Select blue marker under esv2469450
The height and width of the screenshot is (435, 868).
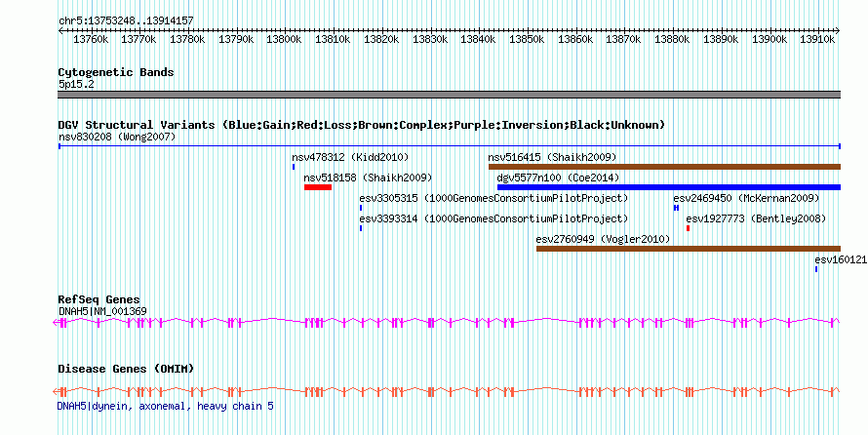coord(677,208)
